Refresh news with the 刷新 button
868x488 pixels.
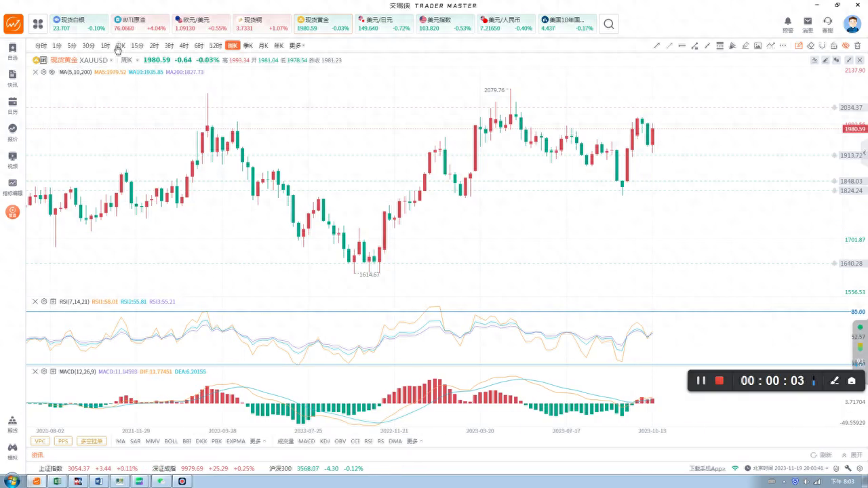point(821,455)
